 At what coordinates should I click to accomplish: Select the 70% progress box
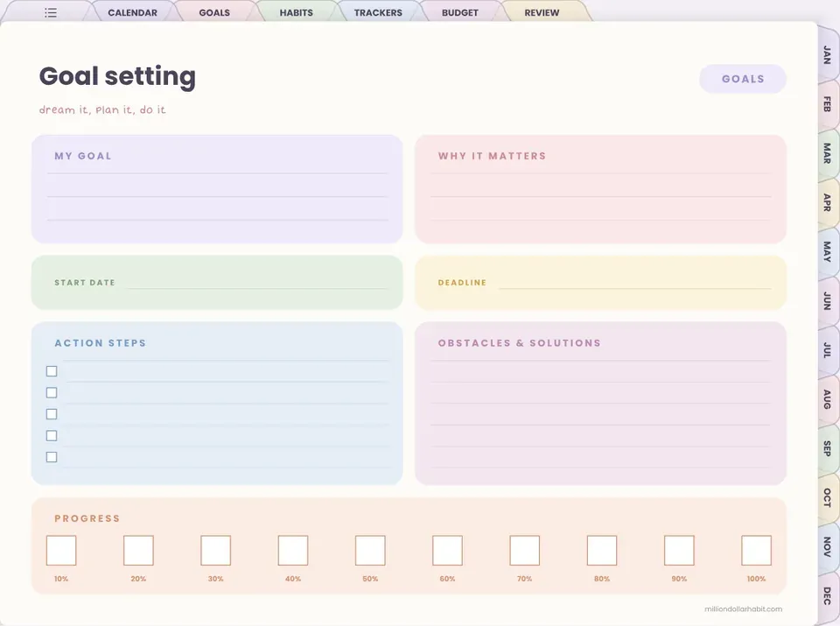coord(524,551)
